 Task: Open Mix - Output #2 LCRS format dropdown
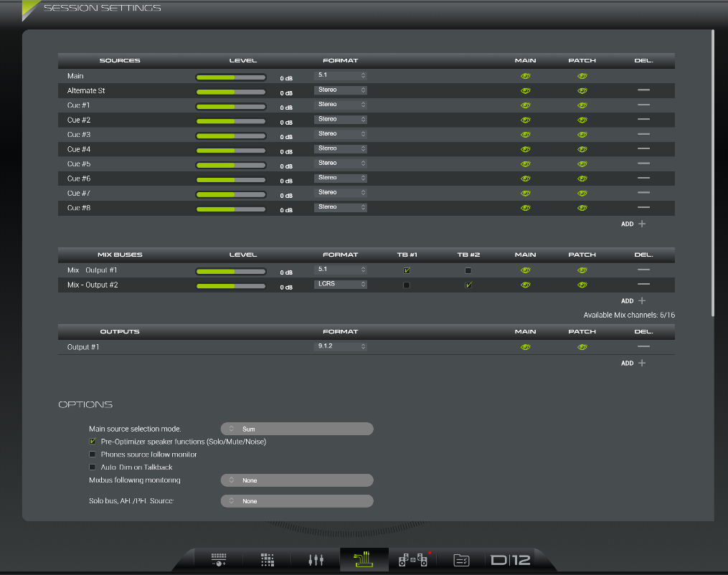[341, 284]
